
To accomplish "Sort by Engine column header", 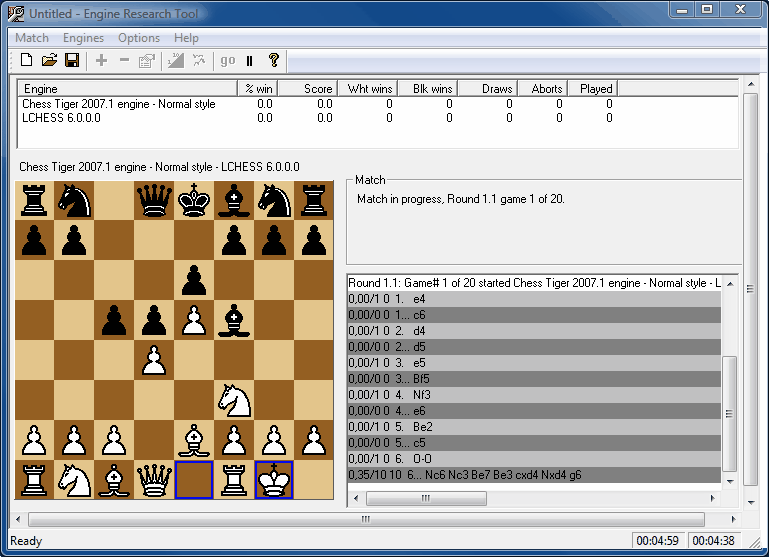I will (x=128, y=89).
